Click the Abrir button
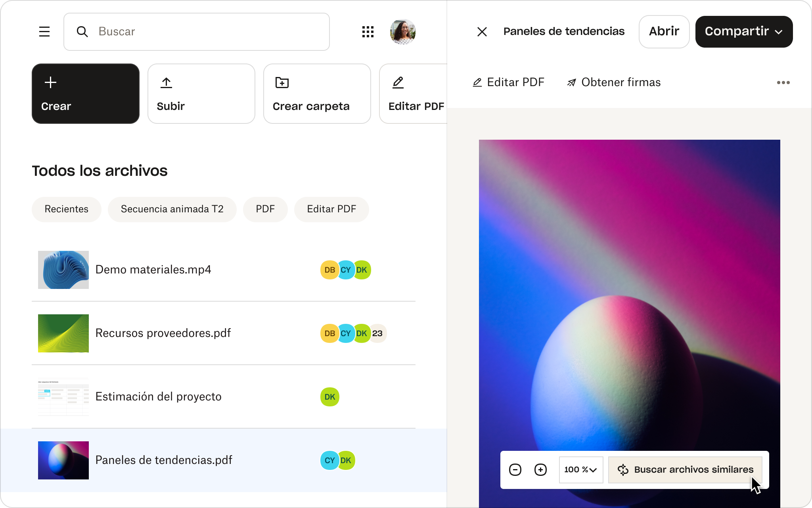The height and width of the screenshot is (508, 812). (x=663, y=32)
